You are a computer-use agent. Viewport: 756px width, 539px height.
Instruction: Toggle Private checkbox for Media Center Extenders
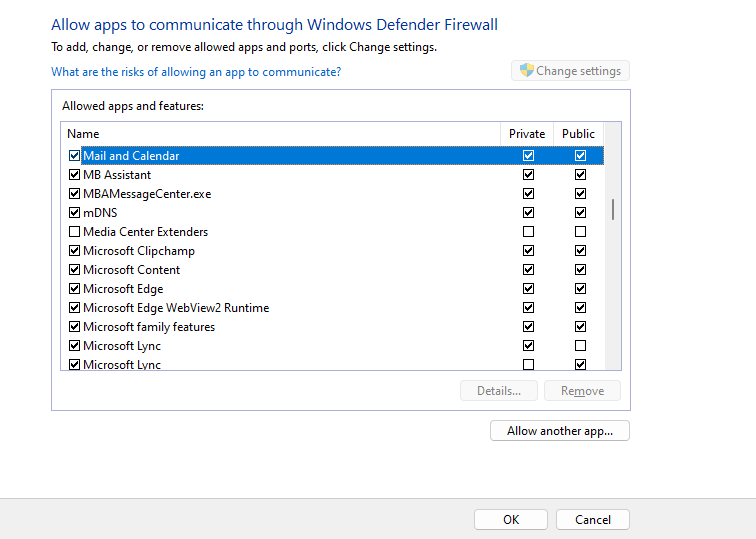coord(528,232)
